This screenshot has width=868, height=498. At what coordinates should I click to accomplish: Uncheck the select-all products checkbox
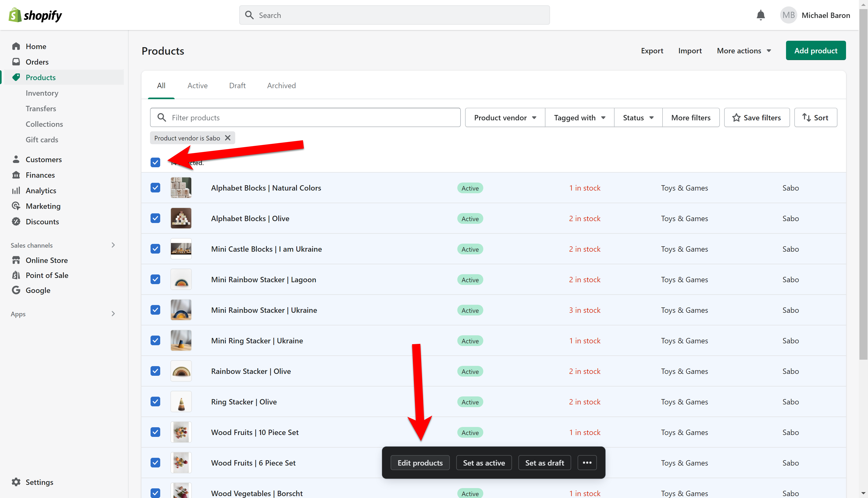click(155, 162)
